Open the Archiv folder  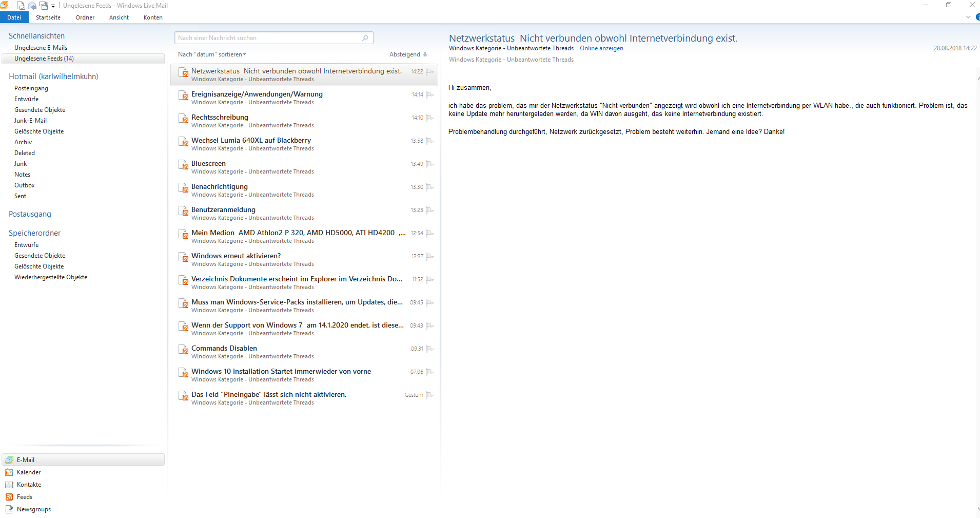tap(23, 142)
